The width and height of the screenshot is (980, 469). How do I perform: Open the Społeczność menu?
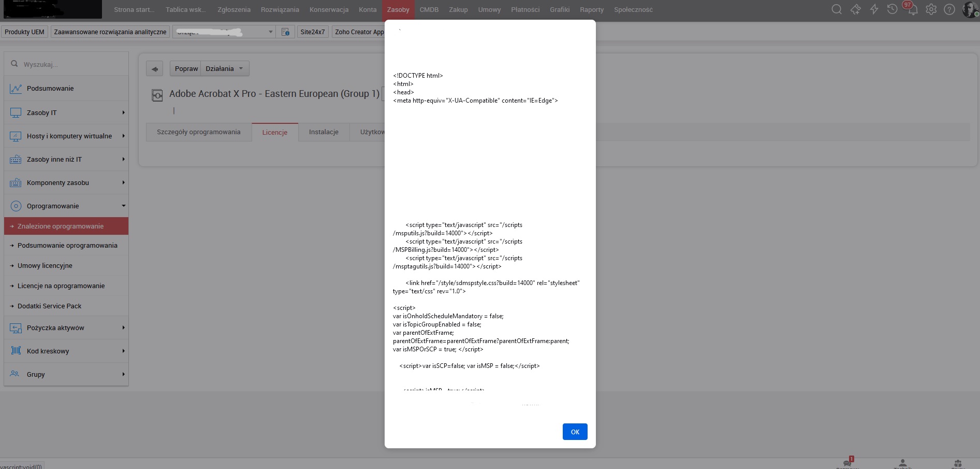(x=633, y=10)
